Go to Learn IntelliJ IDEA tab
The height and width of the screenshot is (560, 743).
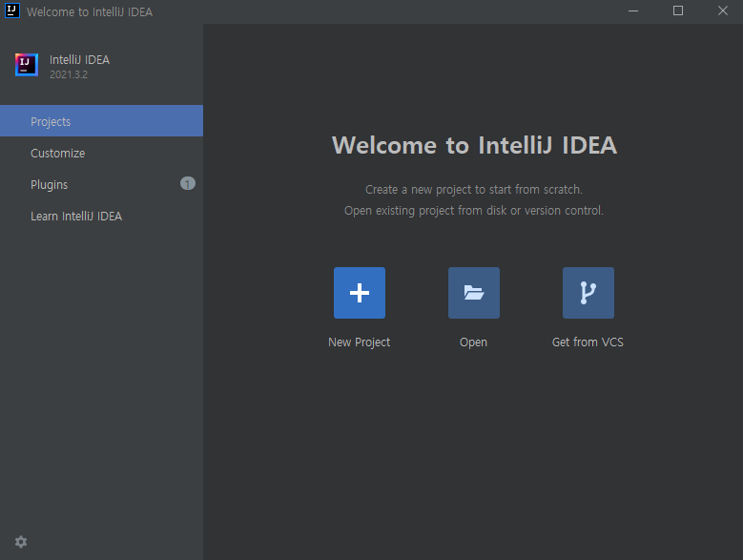pos(101,216)
